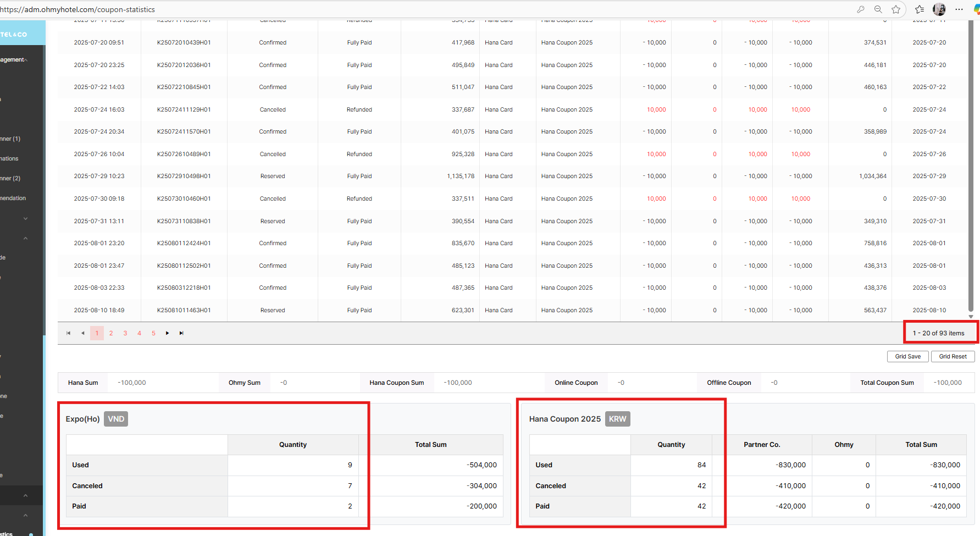Select page 5 in the grid pager
Viewport: 980px width, 536px height.
point(154,333)
